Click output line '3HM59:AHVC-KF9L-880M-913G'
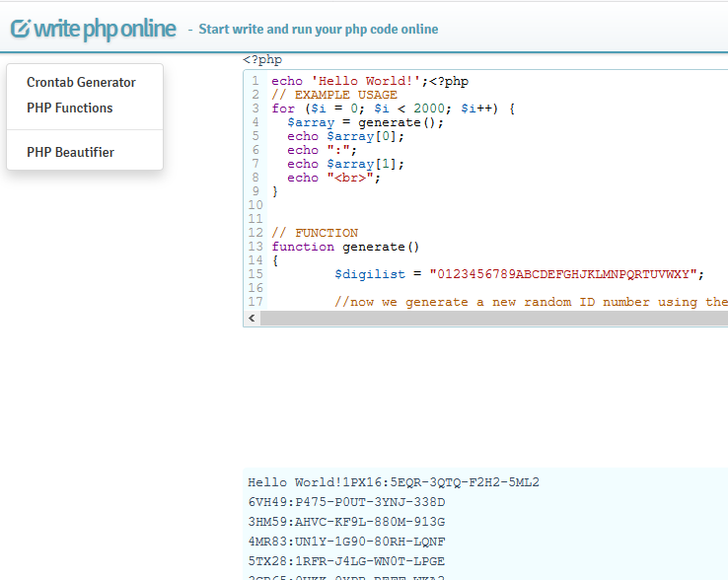Viewport: 728px width, 580px height. (346, 522)
